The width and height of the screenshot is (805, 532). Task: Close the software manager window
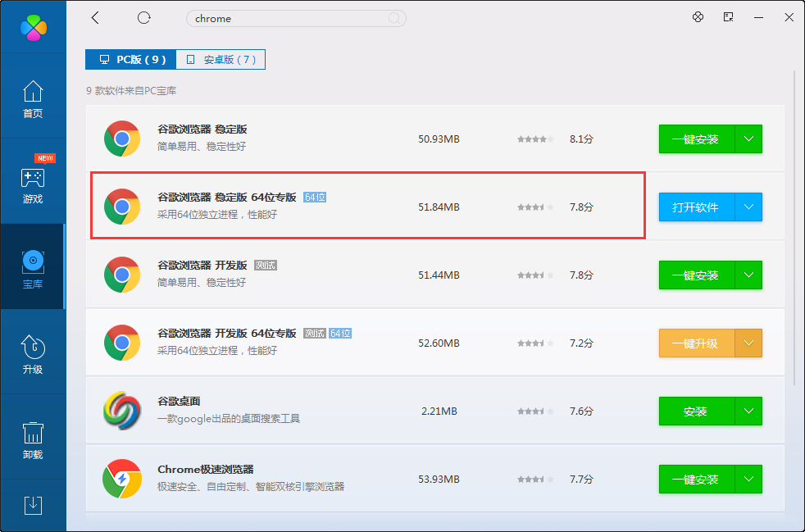coord(789,17)
